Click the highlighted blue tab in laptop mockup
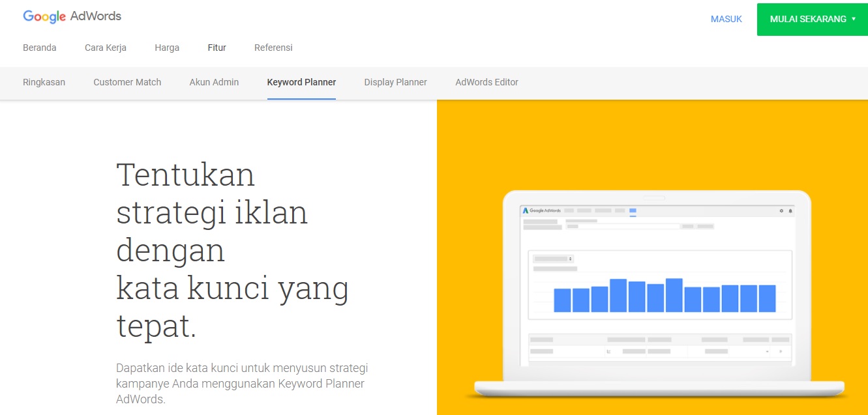 633,210
